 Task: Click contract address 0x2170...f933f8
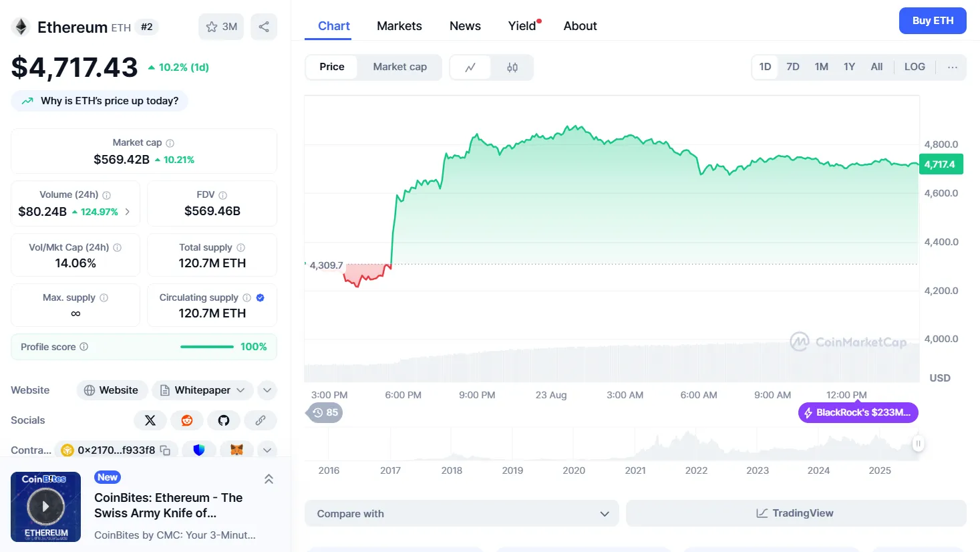click(x=116, y=450)
